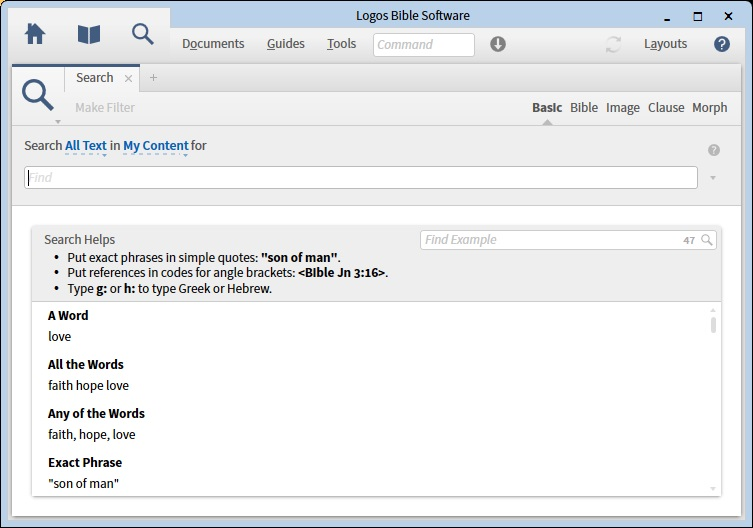
Task: Click the Search magnifier in the top toolbar
Action: pos(143,34)
